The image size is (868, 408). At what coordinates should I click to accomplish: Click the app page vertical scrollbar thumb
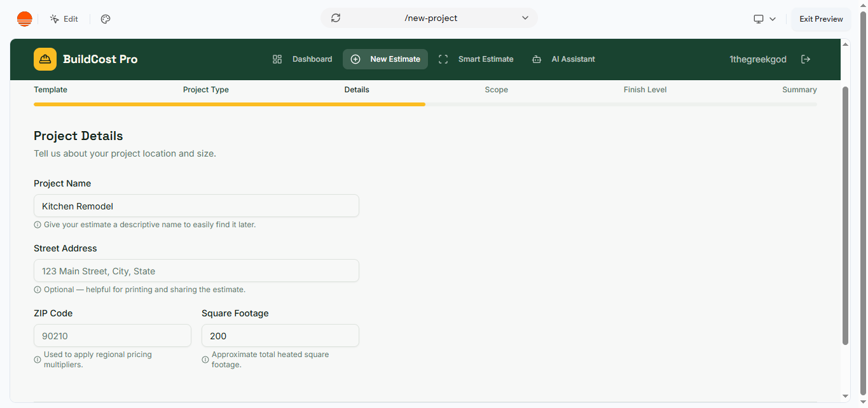845,216
